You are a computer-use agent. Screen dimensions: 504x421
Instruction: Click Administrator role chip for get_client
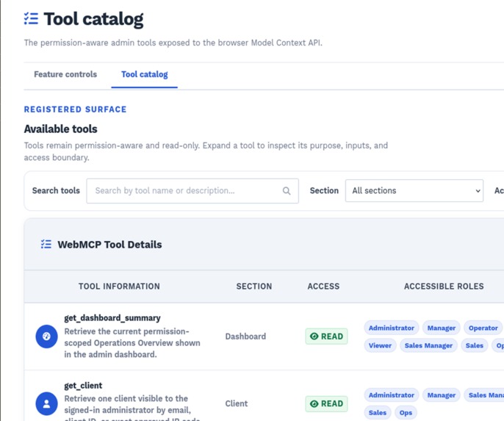(x=392, y=395)
